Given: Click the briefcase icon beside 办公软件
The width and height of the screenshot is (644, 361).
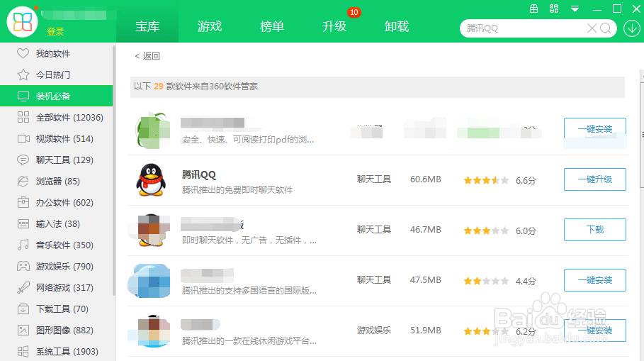Looking at the screenshot, I should (23, 202).
